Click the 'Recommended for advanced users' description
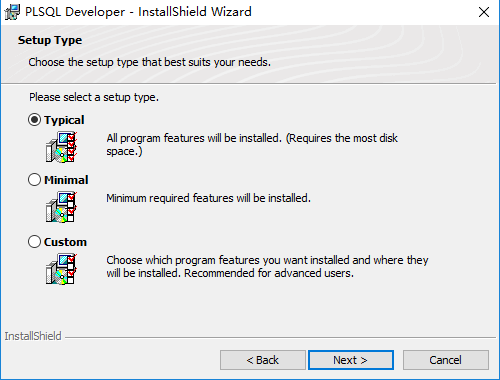The image size is (500, 380). 267,266
